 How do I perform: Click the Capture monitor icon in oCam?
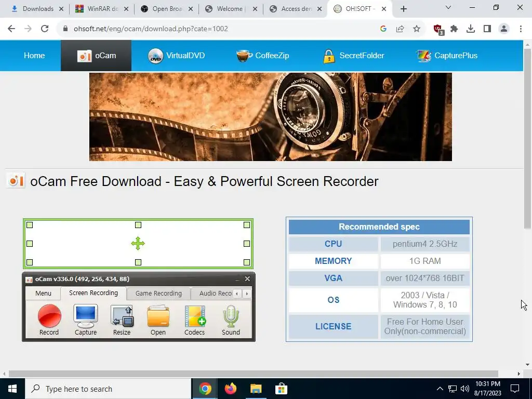pos(86,316)
